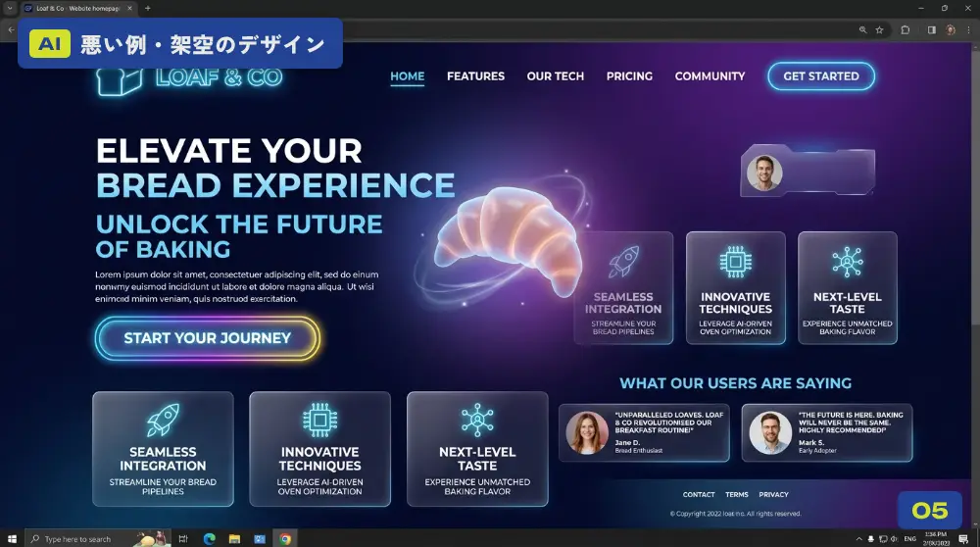The height and width of the screenshot is (547, 980).
Task: Click Mark S.'s testimonial photo
Action: 770,432
